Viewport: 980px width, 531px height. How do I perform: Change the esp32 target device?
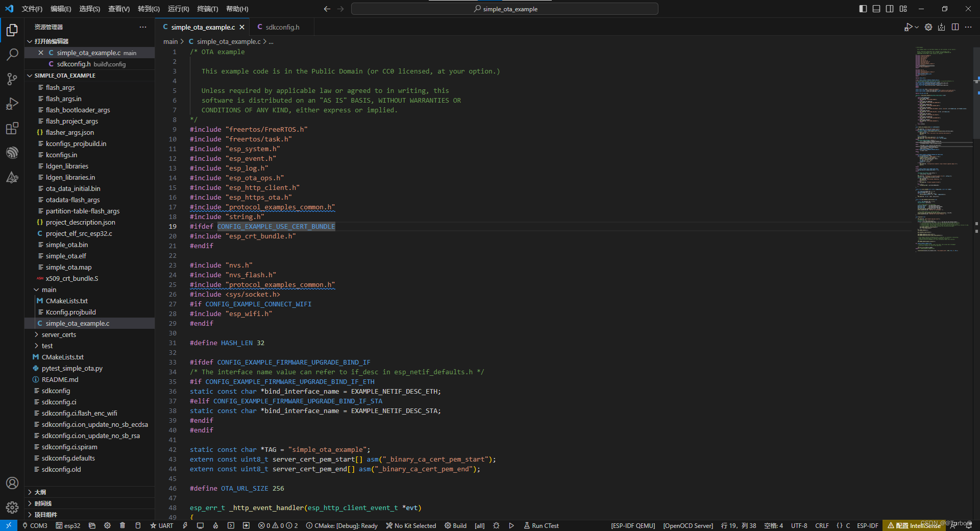68,525
